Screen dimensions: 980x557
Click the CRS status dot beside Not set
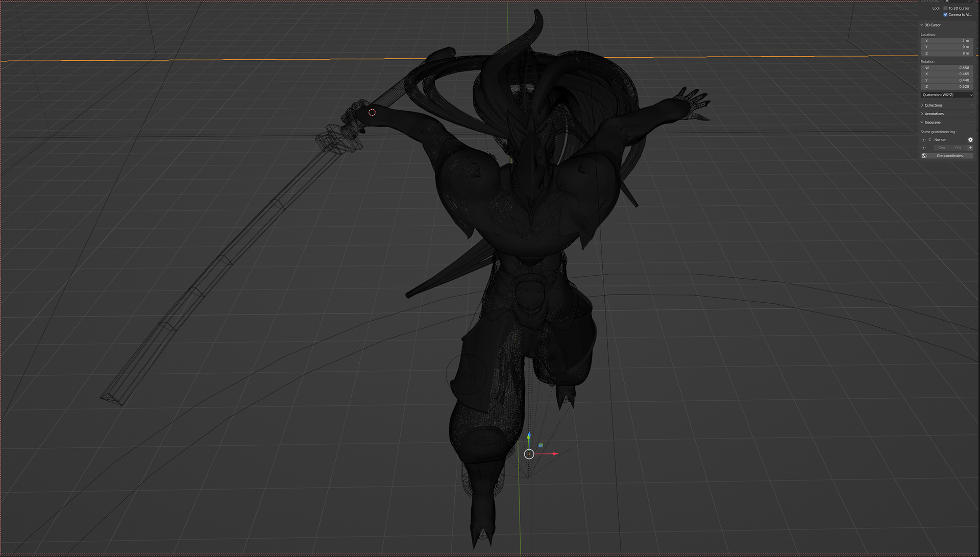point(923,140)
